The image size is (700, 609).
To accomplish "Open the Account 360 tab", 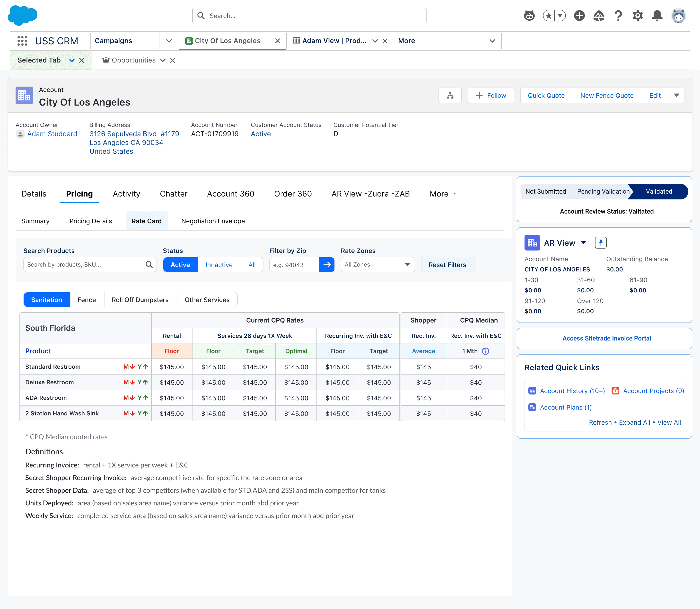I will click(230, 194).
